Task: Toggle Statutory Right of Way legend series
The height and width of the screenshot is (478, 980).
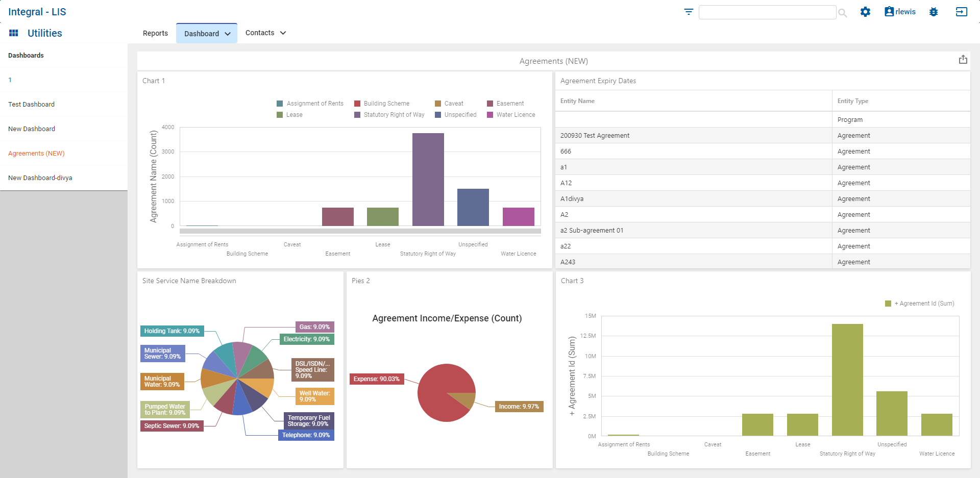Action: [x=394, y=115]
